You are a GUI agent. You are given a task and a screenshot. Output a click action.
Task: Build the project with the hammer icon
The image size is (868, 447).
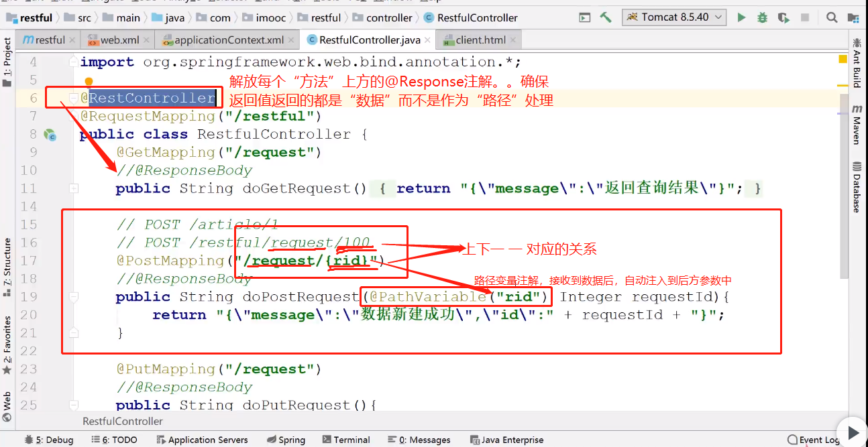606,18
